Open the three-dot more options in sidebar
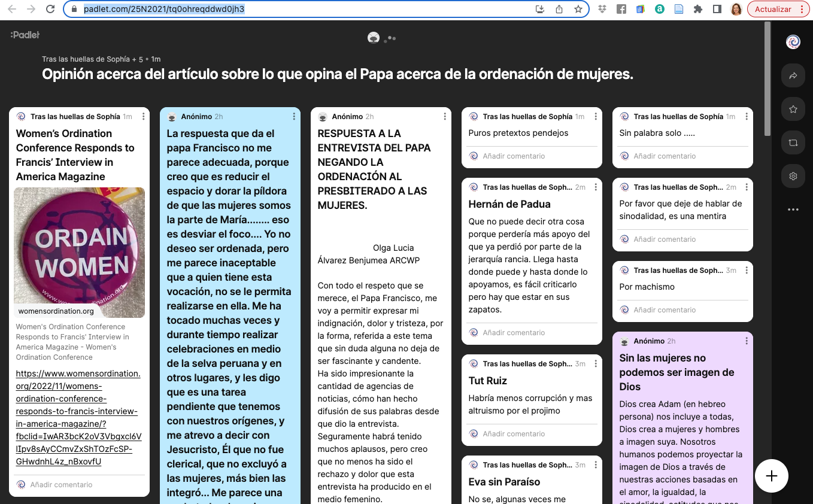The width and height of the screenshot is (813, 504). [x=793, y=210]
